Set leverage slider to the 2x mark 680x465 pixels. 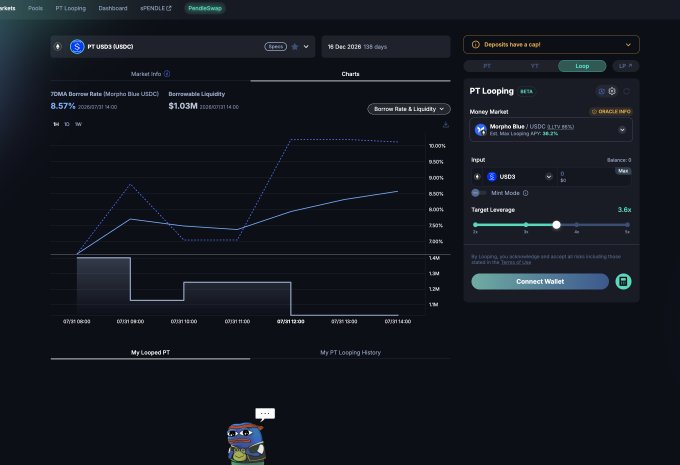point(475,225)
